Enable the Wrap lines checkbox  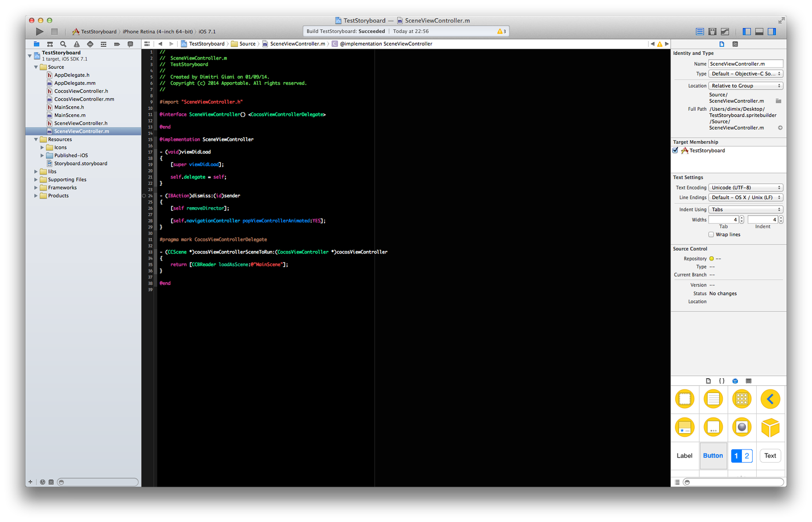coord(711,235)
